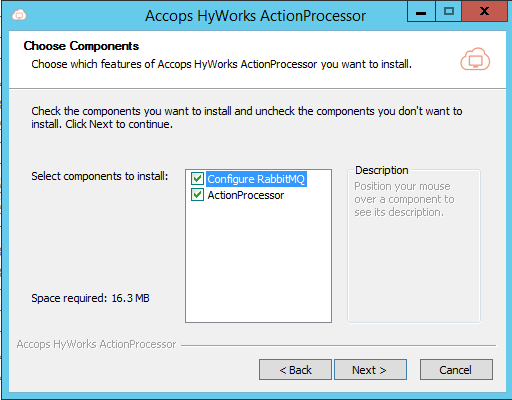Click the Select components to install label

(100, 176)
